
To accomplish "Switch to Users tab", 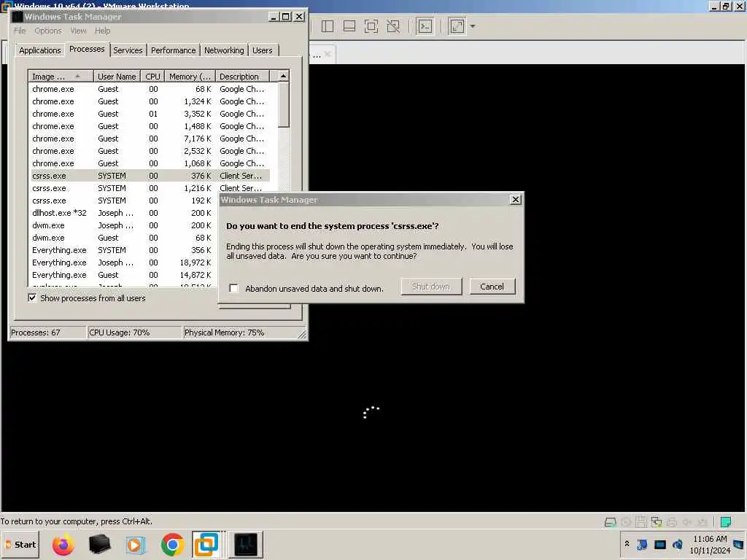I will tap(263, 50).
